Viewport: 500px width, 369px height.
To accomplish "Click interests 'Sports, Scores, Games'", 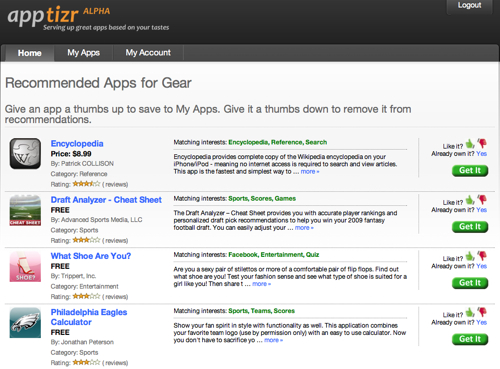I will (x=262, y=199).
